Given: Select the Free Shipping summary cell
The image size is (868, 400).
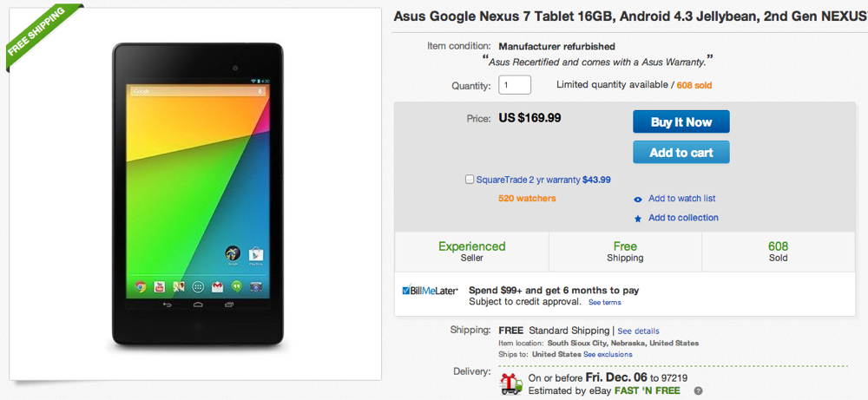Looking at the screenshot, I should point(625,252).
